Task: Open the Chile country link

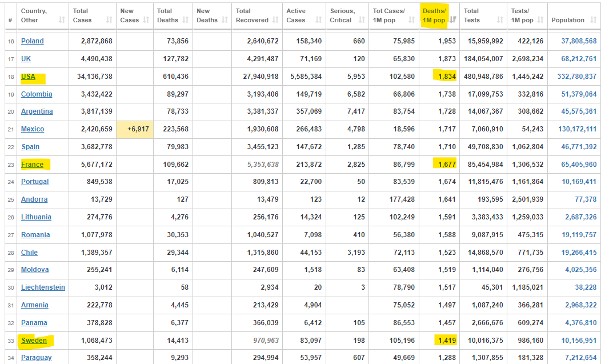Action: click(x=29, y=252)
